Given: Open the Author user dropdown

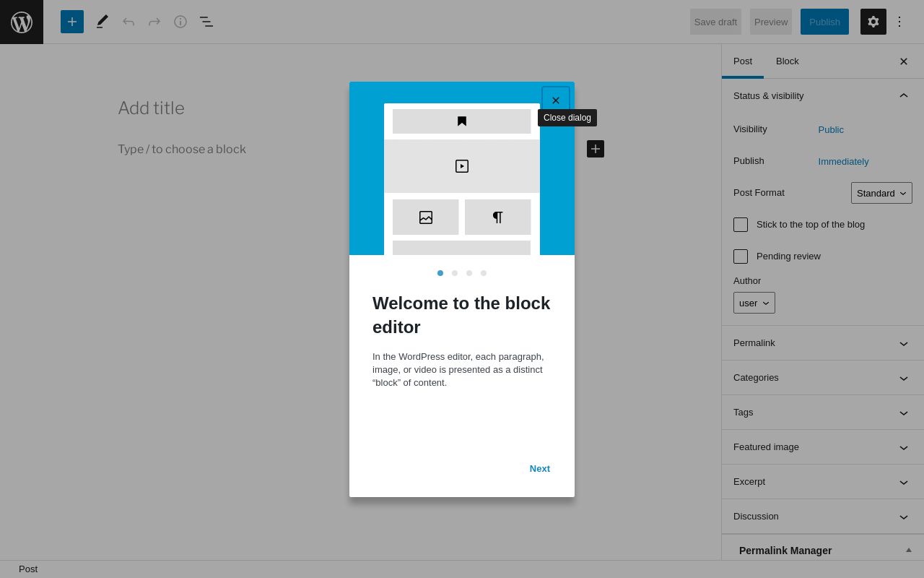Looking at the screenshot, I should [x=754, y=303].
